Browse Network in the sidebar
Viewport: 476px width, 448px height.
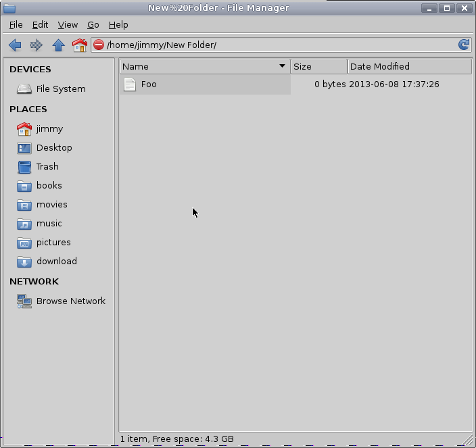tap(70, 301)
